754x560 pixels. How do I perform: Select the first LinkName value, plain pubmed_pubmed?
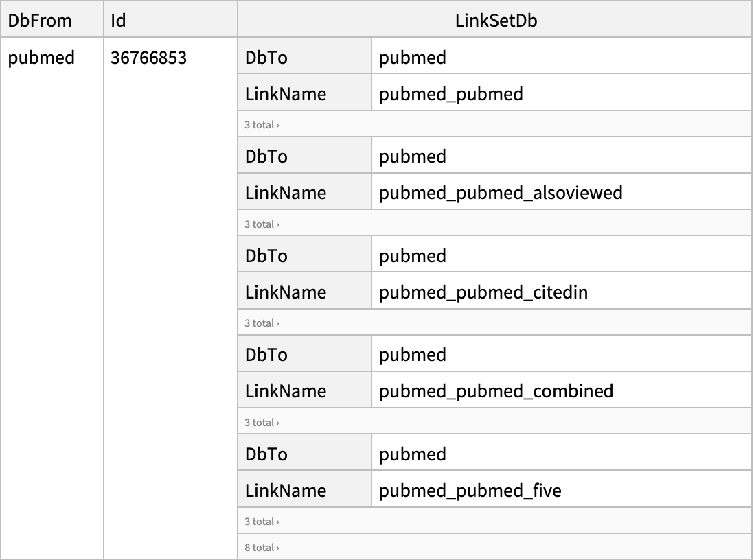(450, 94)
